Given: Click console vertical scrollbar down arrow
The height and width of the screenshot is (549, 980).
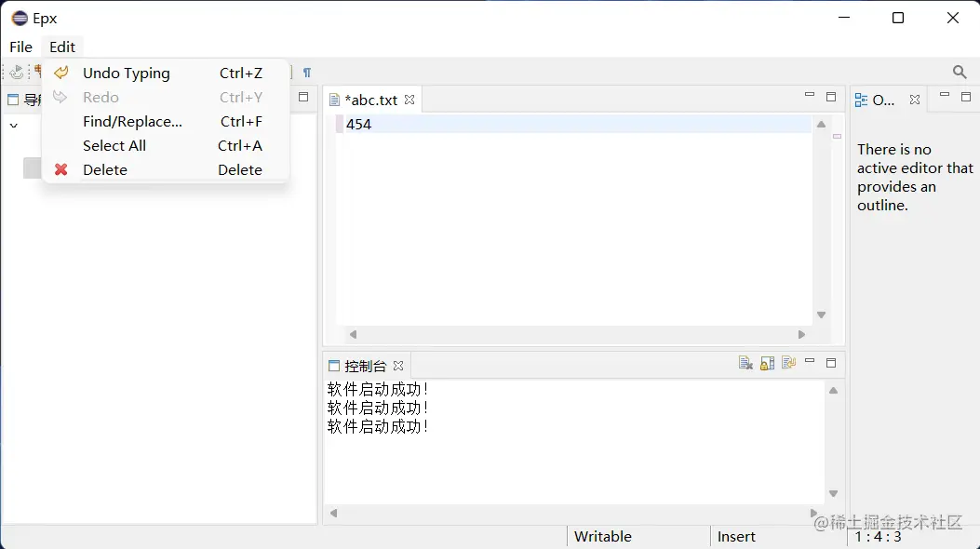Looking at the screenshot, I should (833, 493).
